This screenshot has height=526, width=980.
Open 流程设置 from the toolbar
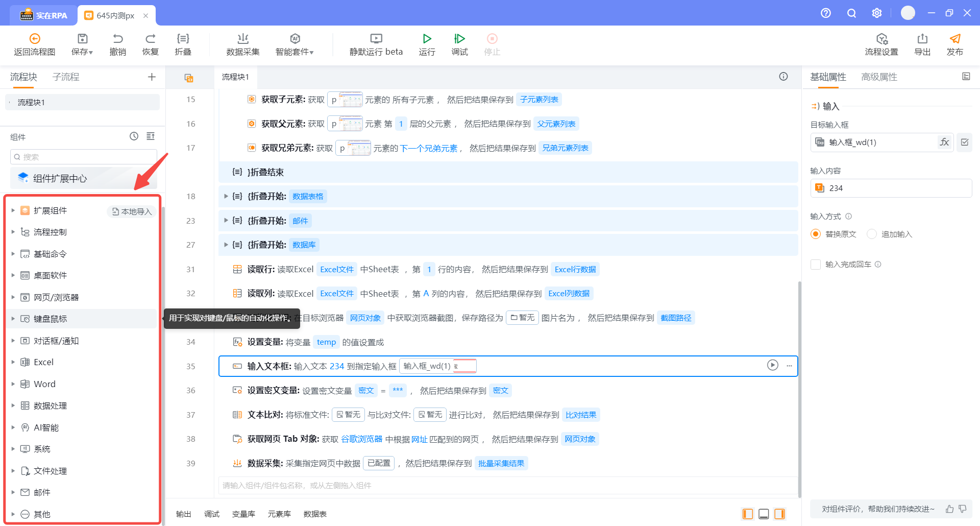pyautogui.click(x=881, y=39)
